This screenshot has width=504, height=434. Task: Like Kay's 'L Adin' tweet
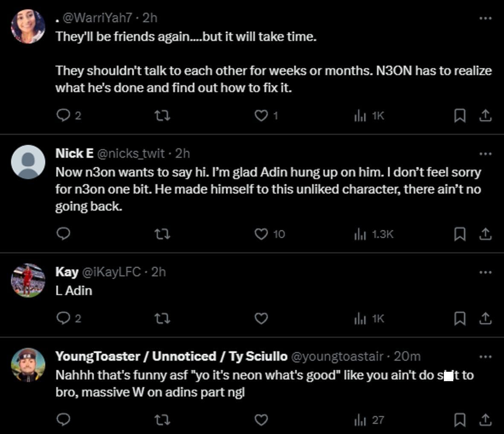(x=261, y=318)
